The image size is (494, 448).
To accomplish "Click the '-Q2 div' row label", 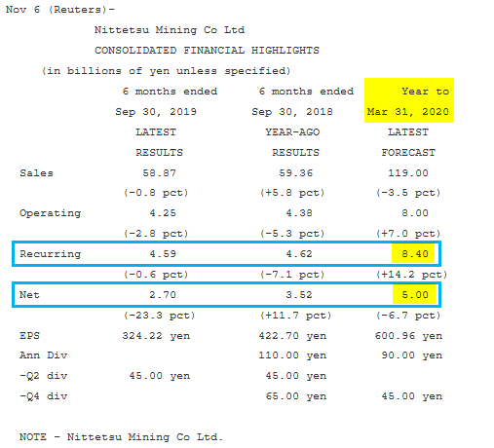I will pyautogui.click(x=43, y=376).
